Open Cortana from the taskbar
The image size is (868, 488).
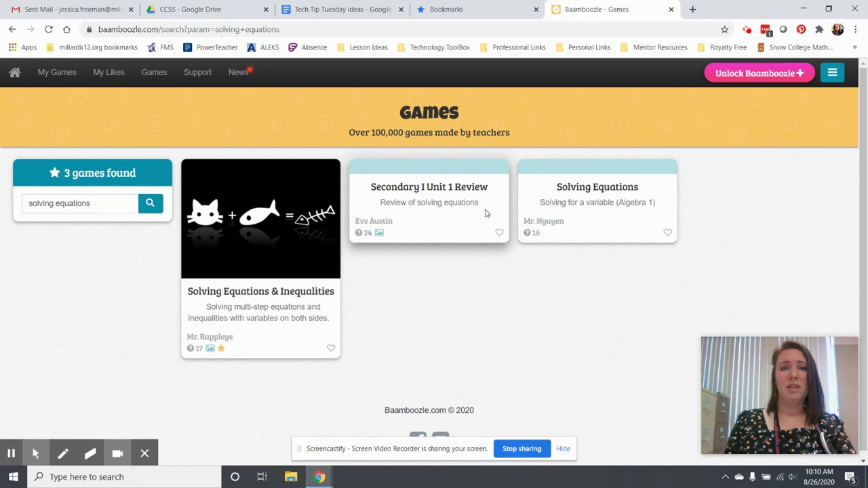click(235, 476)
